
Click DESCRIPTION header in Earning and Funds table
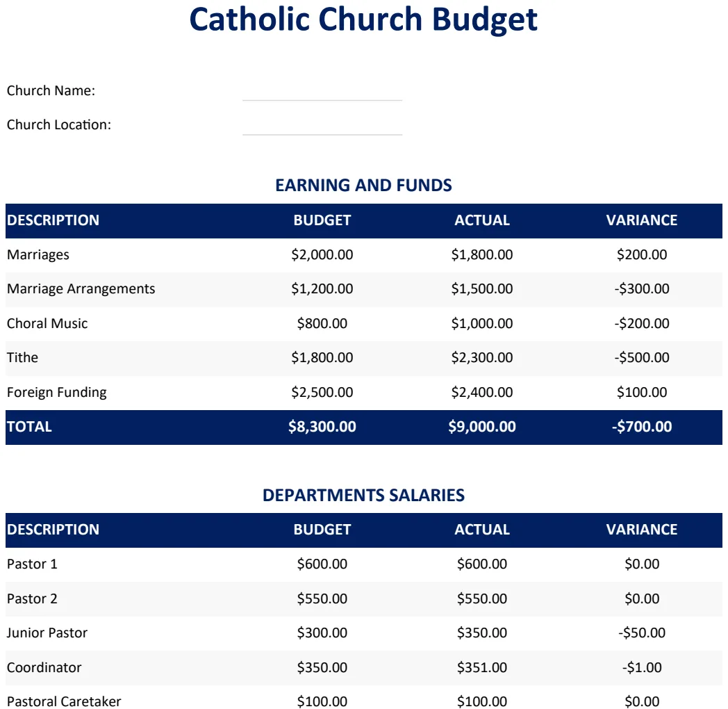pos(53,220)
